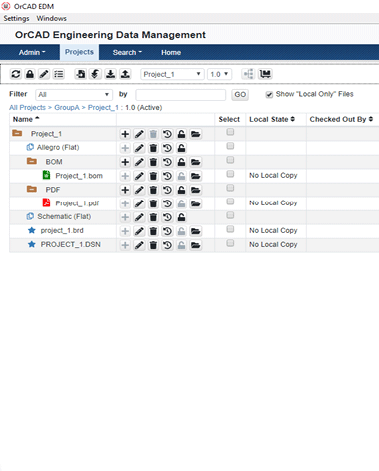Viewport: 379px width, 471px height.
Task: Tick the Select checkbox in the Project_1.bom row
Action: pyautogui.click(x=230, y=174)
